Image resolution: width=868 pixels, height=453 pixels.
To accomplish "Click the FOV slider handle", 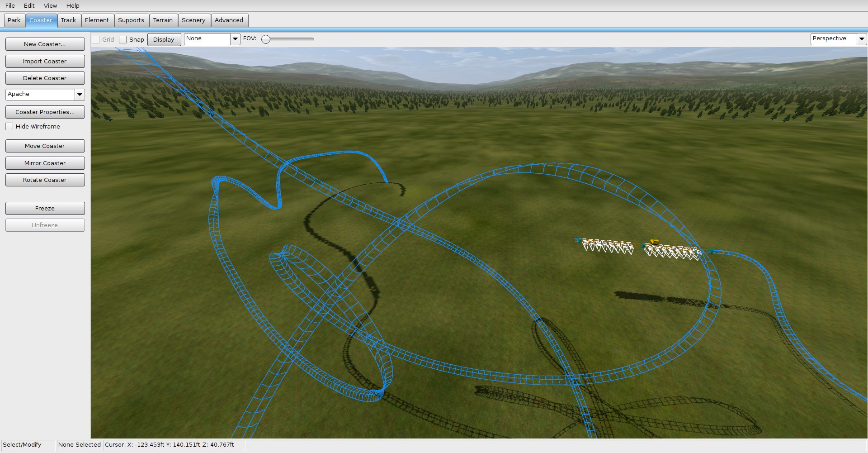I will point(266,39).
